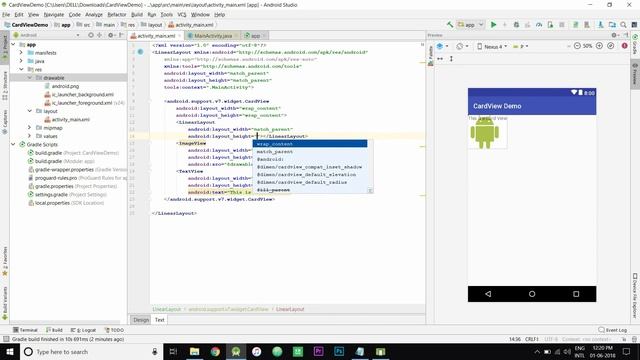Image resolution: width=640 pixels, height=360 pixels.
Task: Open the preview design surface dropdown
Action: (x=442, y=46)
